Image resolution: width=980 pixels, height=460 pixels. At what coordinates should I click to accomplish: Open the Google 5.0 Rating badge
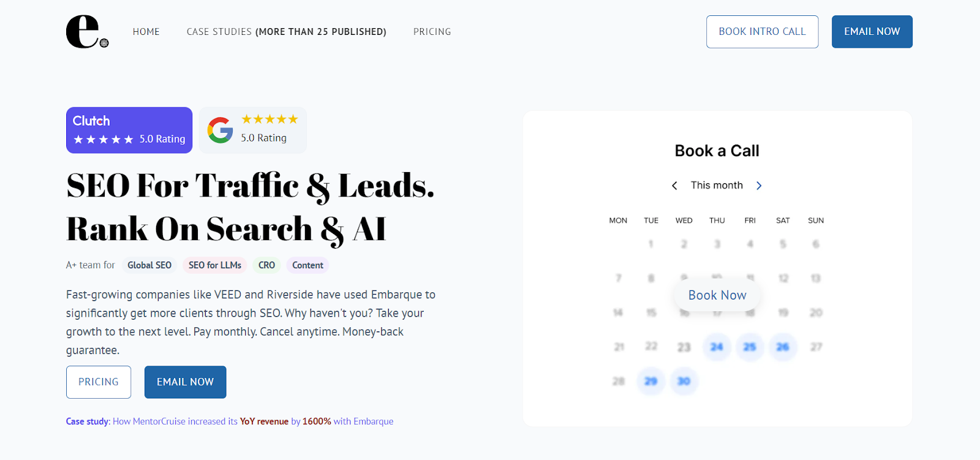(253, 130)
